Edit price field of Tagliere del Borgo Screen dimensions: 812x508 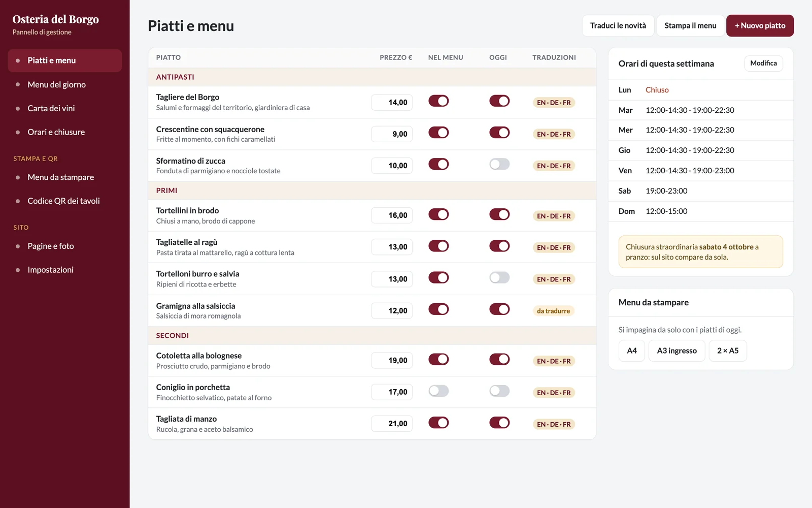(x=392, y=102)
